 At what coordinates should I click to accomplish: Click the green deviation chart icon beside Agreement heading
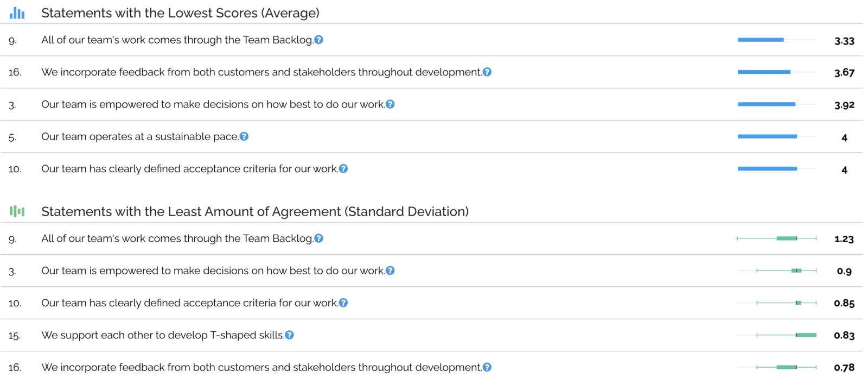tap(17, 211)
